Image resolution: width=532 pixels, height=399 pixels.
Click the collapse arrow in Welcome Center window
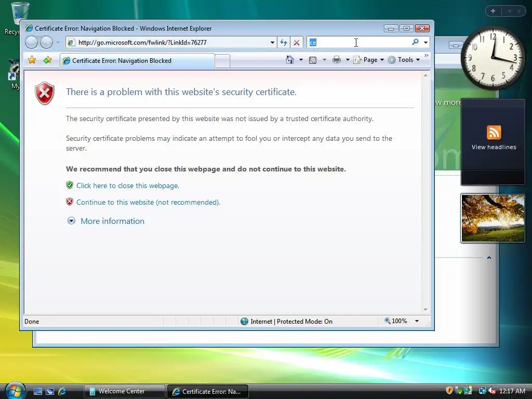489,258
